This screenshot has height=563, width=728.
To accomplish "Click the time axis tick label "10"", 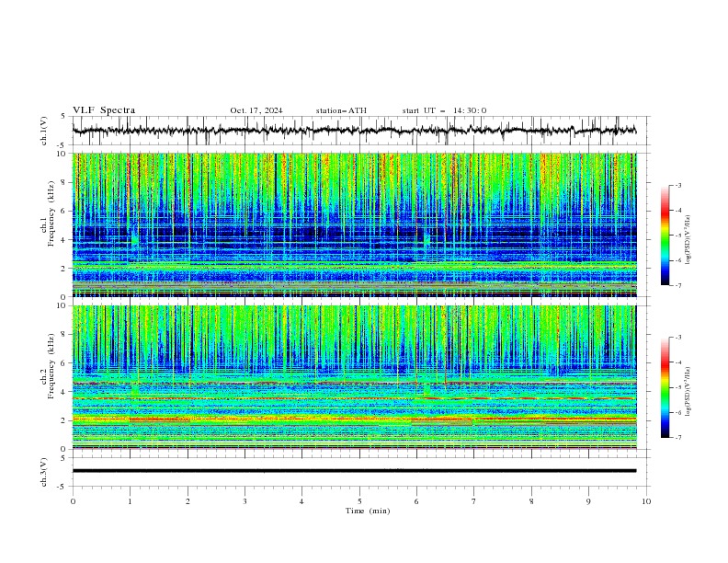I will (646, 501).
